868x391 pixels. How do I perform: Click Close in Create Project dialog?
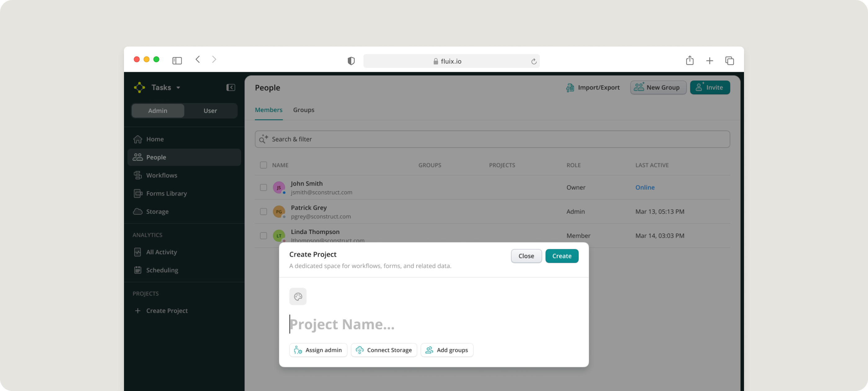[526, 256]
